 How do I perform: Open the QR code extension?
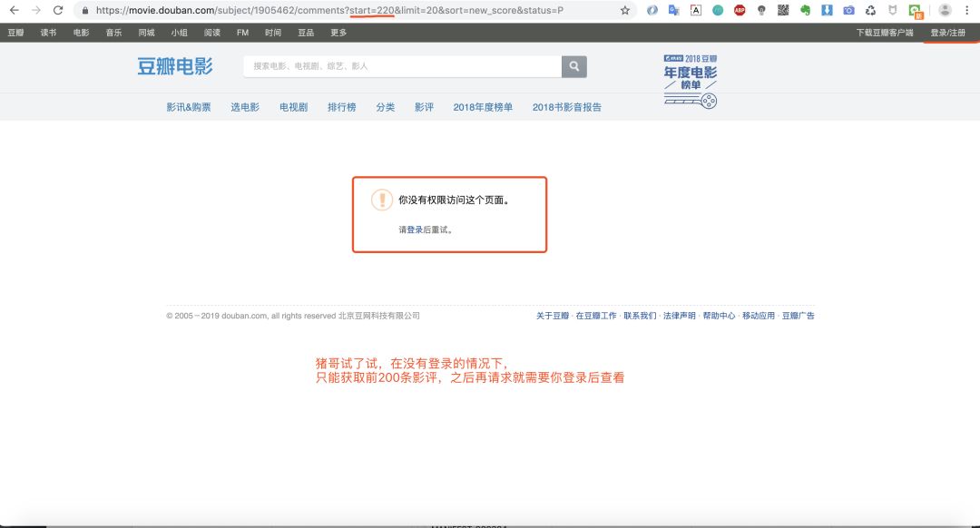[x=783, y=10]
